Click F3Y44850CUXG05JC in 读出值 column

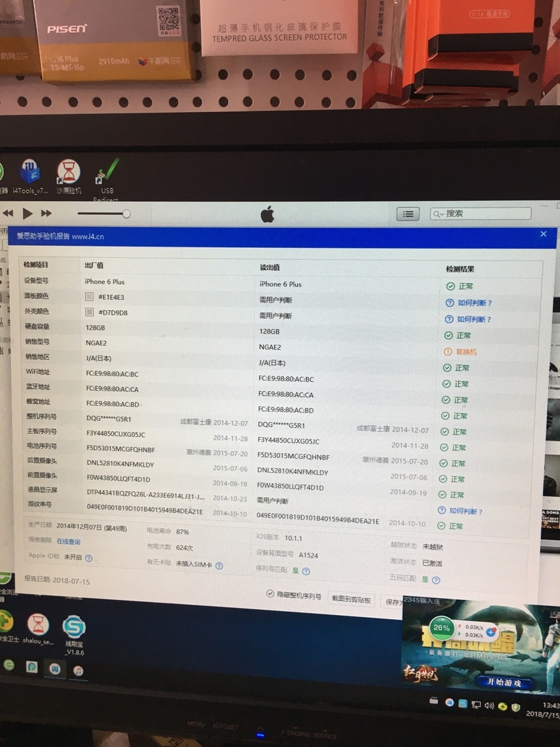click(289, 440)
